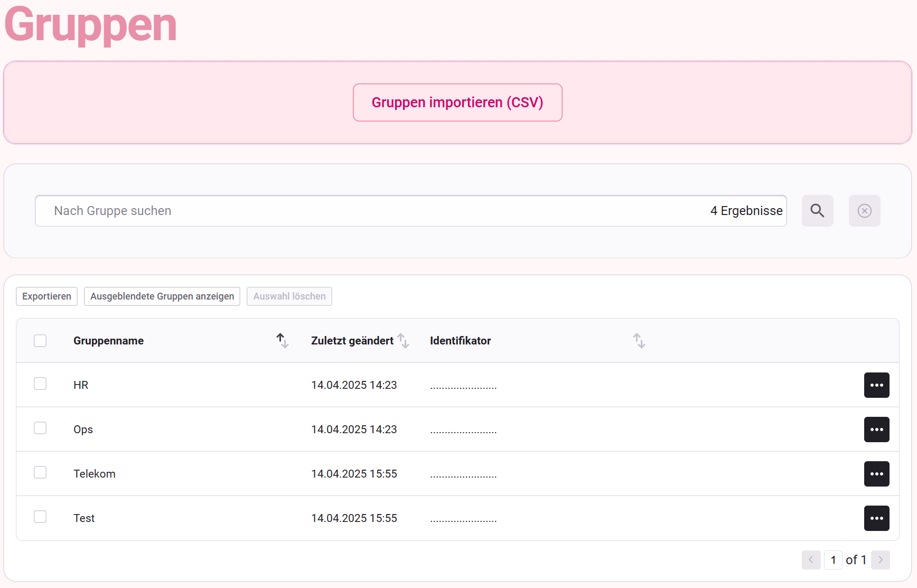Image resolution: width=917 pixels, height=588 pixels.
Task: Click Gruppen importieren (CSV) button
Action: [x=457, y=102]
